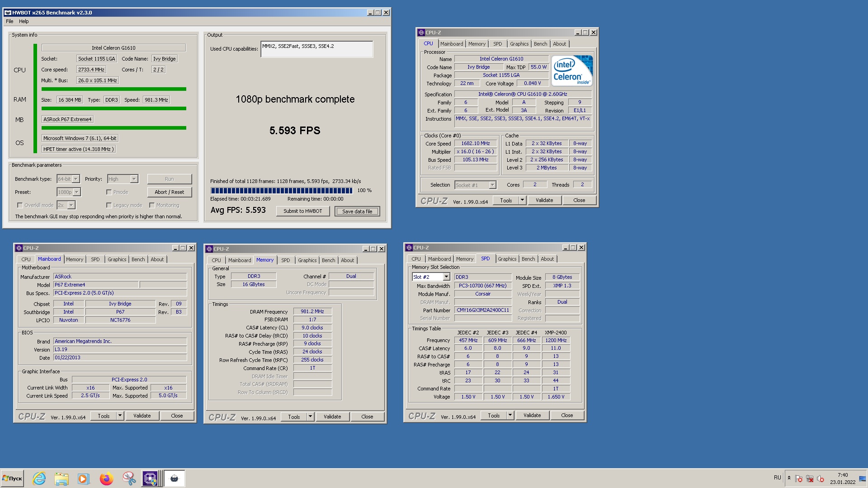Toggle the Legacy mode checkbox
868x488 pixels.
[x=109, y=205]
